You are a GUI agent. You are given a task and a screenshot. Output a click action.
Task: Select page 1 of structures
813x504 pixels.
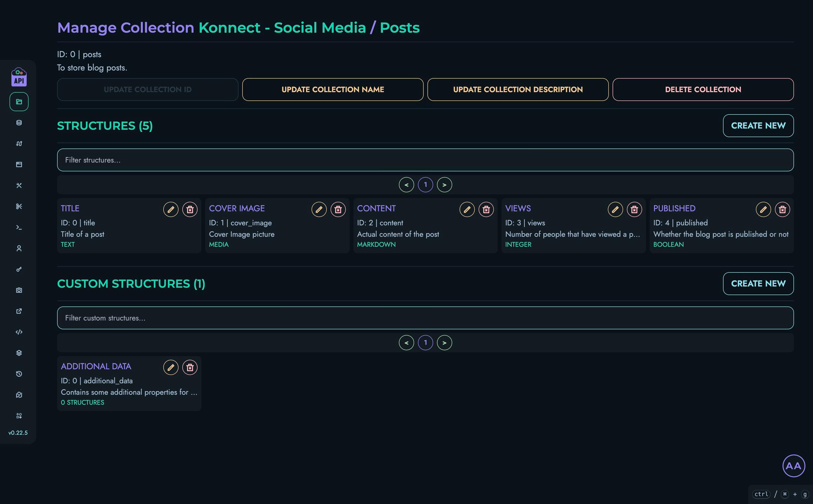pos(425,185)
